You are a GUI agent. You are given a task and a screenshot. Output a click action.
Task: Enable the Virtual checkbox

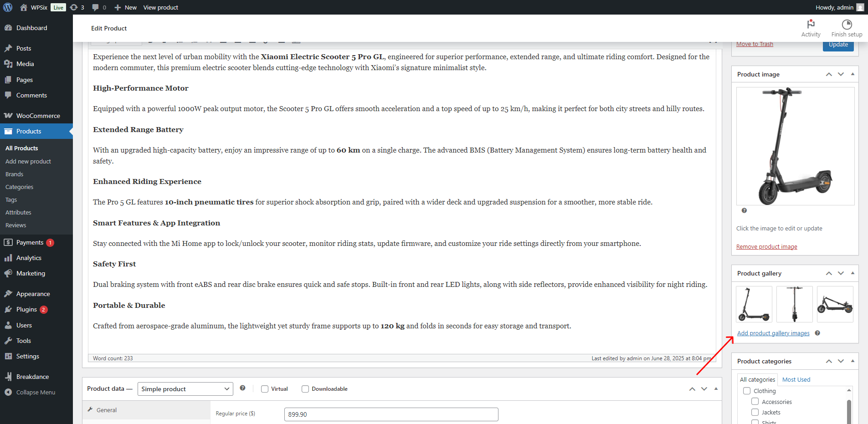coord(265,389)
